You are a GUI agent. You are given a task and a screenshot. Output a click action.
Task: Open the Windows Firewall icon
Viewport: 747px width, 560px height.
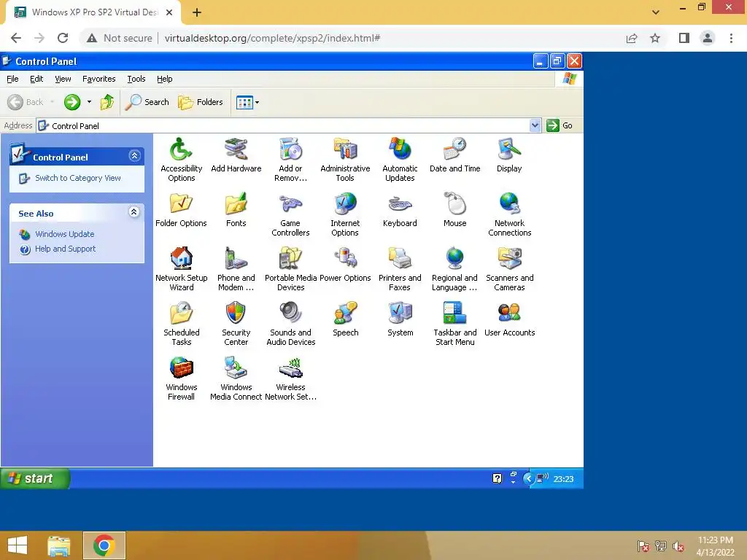(181, 368)
